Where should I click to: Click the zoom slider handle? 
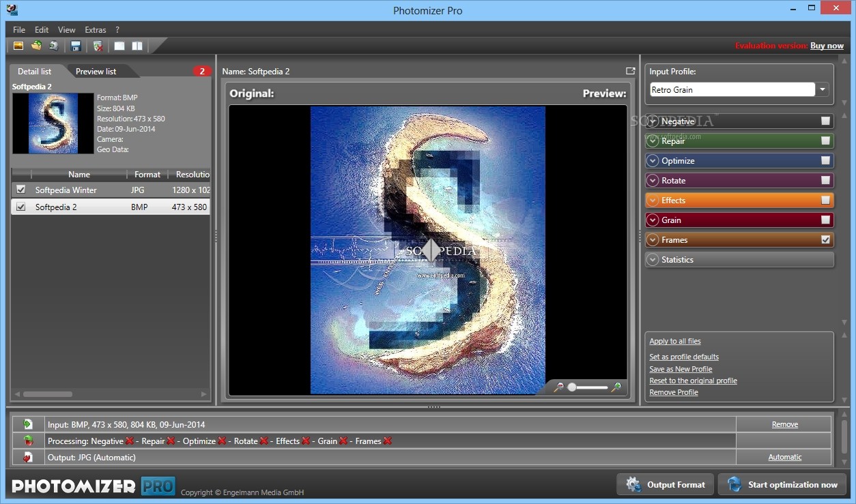point(572,387)
